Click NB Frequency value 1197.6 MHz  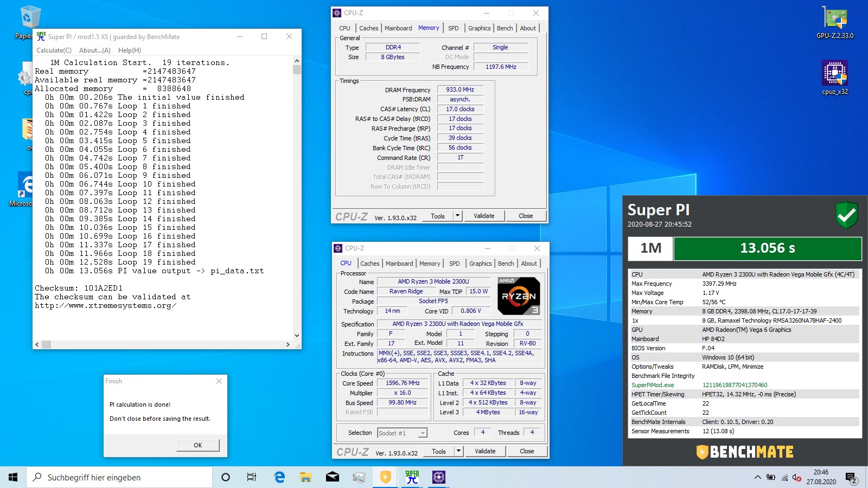(501, 67)
